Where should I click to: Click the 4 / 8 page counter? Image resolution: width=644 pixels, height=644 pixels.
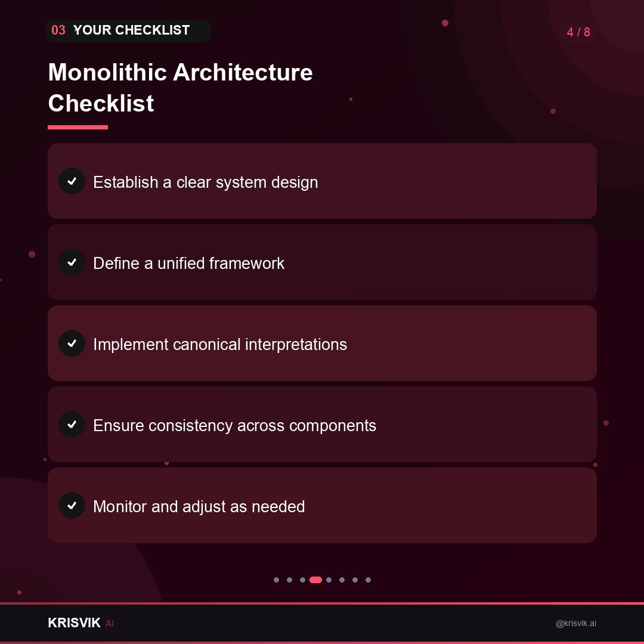click(578, 32)
